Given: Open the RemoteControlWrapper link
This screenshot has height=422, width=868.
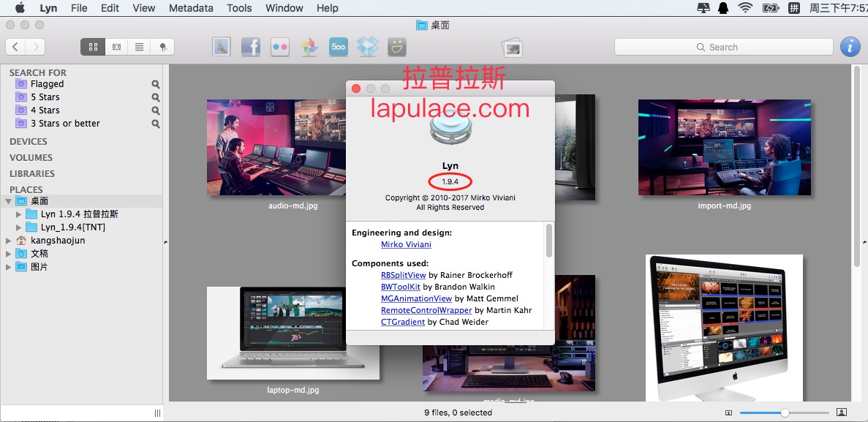Looking at the screenshot, I should (426, 309).
